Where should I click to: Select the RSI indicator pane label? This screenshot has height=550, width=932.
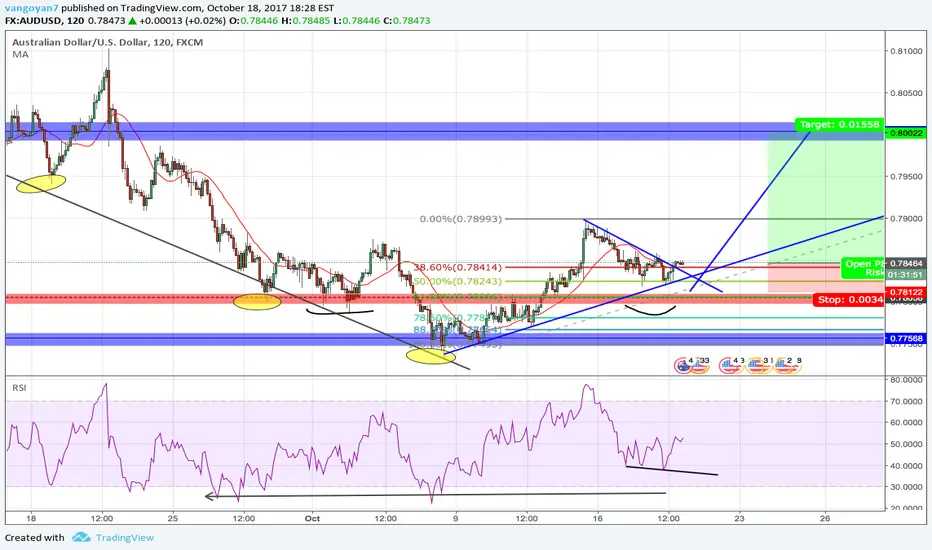coord(19,388)
